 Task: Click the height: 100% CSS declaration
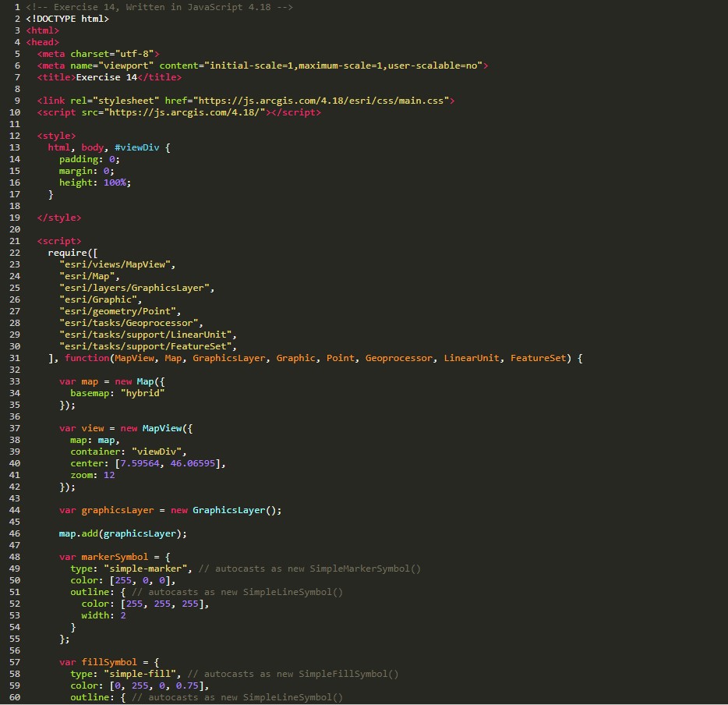tap(95, 182)
